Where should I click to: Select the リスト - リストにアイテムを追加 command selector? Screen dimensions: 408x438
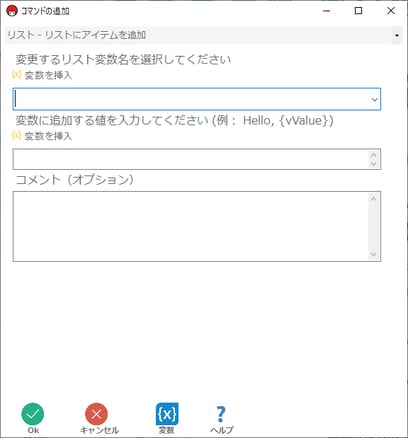pos(203,35)
